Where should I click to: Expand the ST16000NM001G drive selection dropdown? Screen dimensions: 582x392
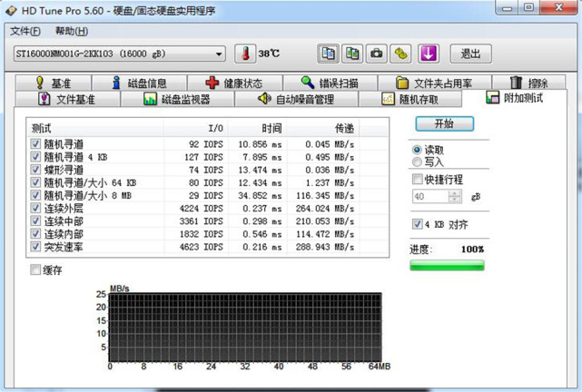point(219,54)
